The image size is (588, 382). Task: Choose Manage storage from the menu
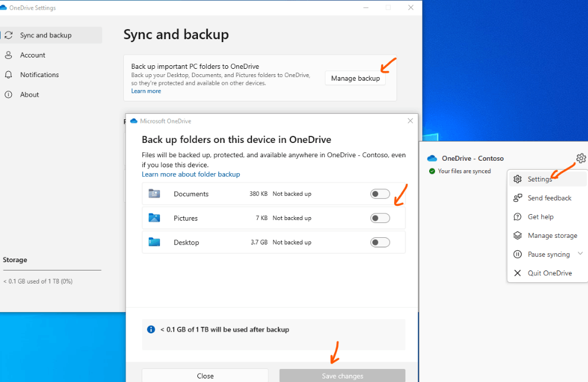tap(548, 235)
